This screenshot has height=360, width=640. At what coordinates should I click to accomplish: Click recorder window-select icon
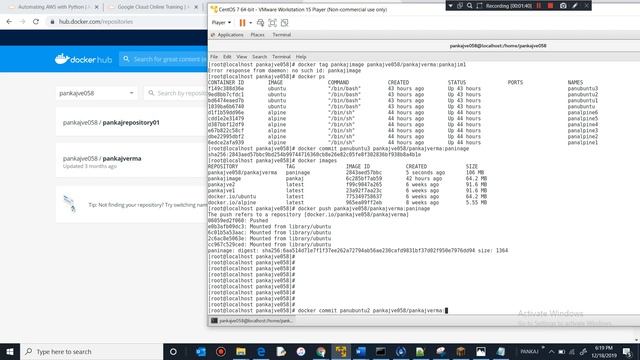coord(460,6)
